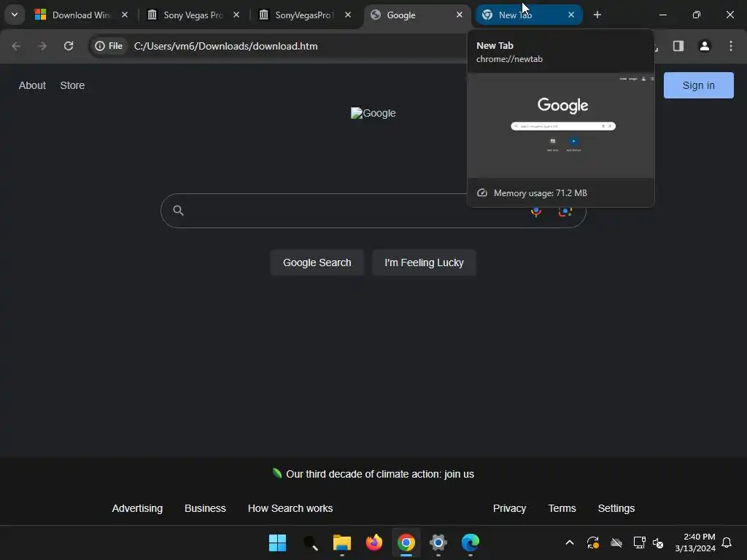Image resolution: width=747 pixels, height=560 pixels.
Task: Switch to the Download Win tab
Action: coord(81,15)
